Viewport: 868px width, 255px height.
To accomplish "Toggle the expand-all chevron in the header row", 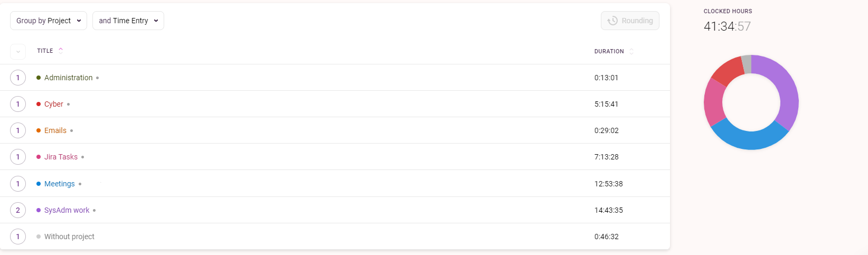I will click(x=18, y=51).
